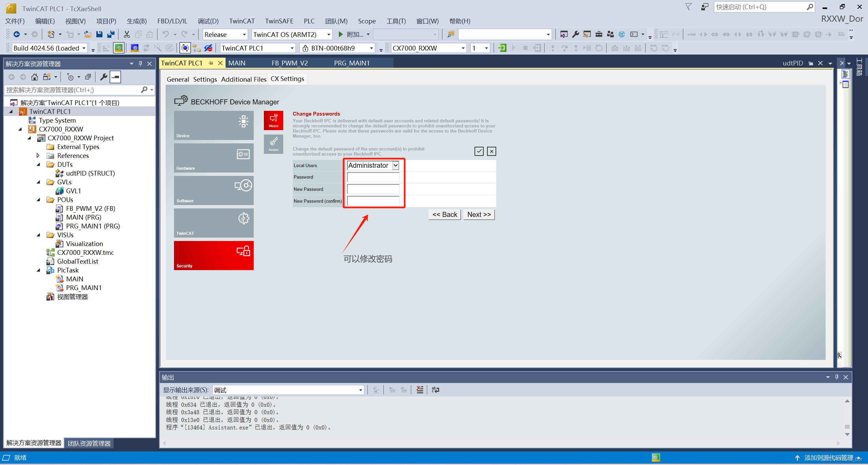Screen dimensions: 868x465
Task: Click the X cancel box above passwords
Action: tap(491, 151)
